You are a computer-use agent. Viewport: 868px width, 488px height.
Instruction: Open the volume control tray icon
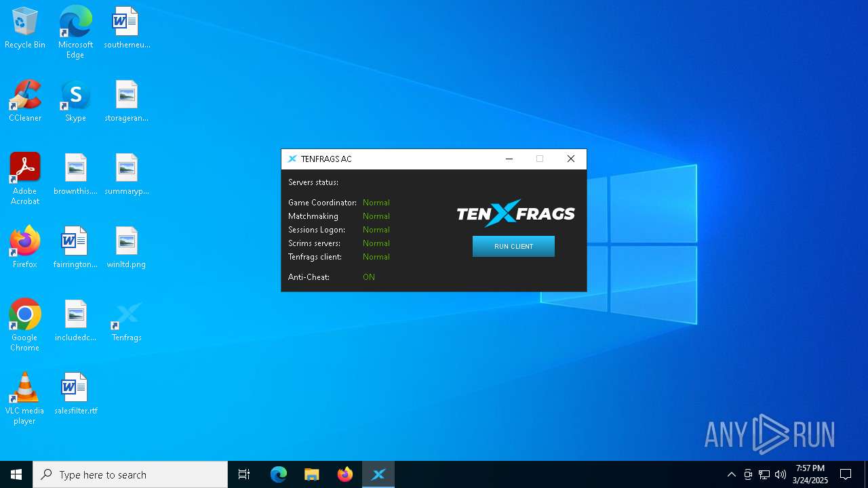point(781,474)
